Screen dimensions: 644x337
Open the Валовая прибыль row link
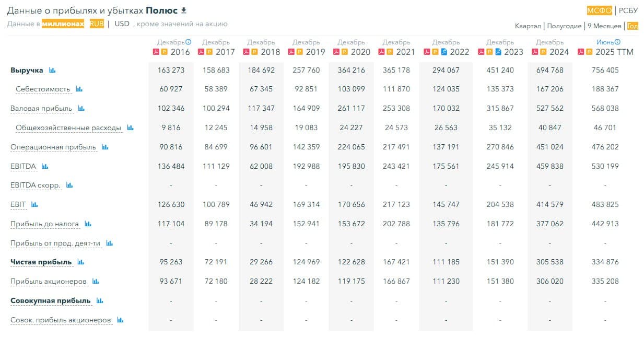[41, 109]
